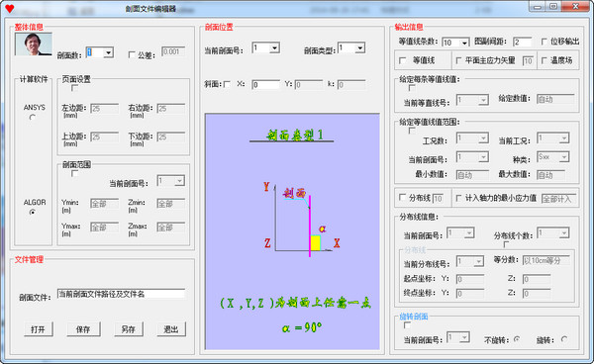Open 当前剖面号 dropdown in 分布线信息 group

(469, 233)
